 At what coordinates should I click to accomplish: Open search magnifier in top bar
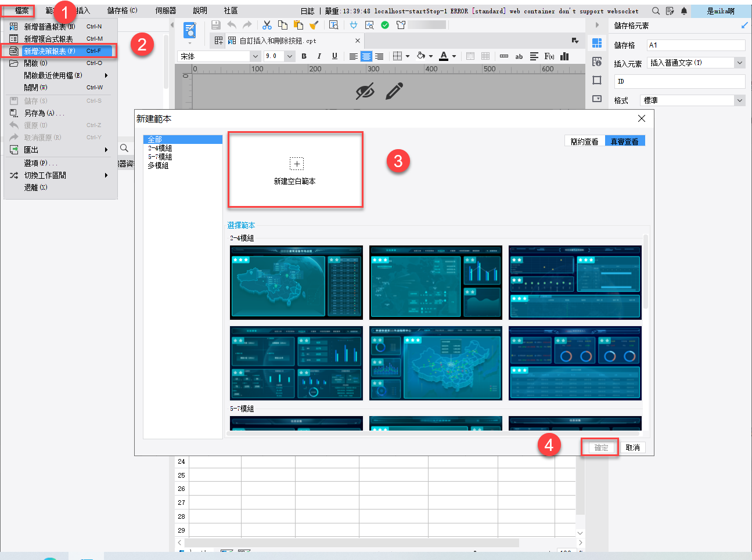(656, 11)
